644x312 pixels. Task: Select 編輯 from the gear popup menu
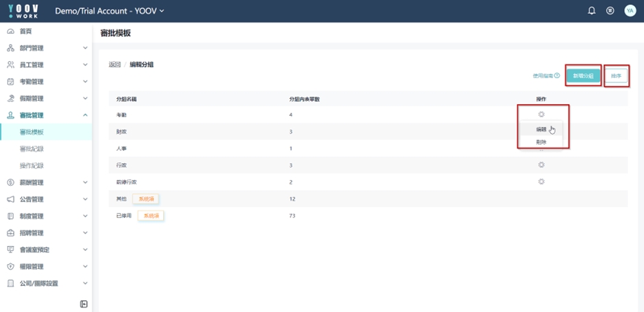click(x=541, y=130)
